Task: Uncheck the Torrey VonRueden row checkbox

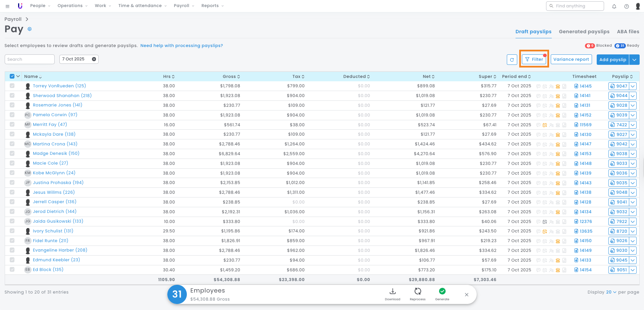Action: tap(12, 86)
